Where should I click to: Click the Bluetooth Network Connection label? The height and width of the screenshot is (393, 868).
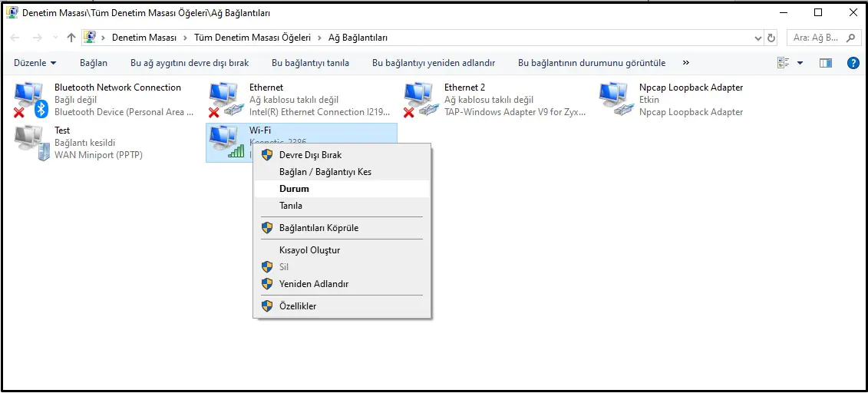coord(118,88)
